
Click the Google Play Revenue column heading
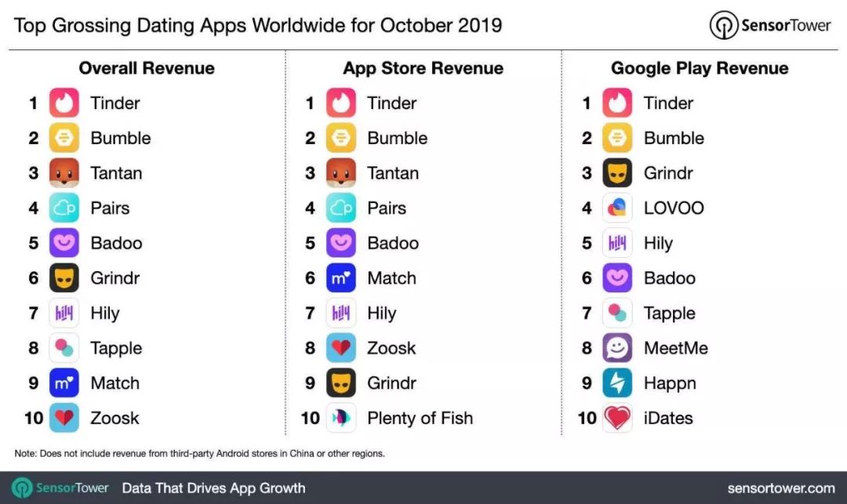700,68
